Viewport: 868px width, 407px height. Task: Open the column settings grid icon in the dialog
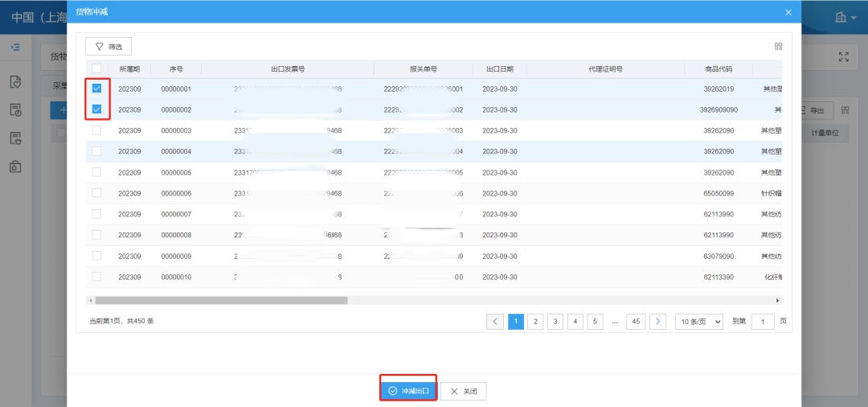coord(778,47)
